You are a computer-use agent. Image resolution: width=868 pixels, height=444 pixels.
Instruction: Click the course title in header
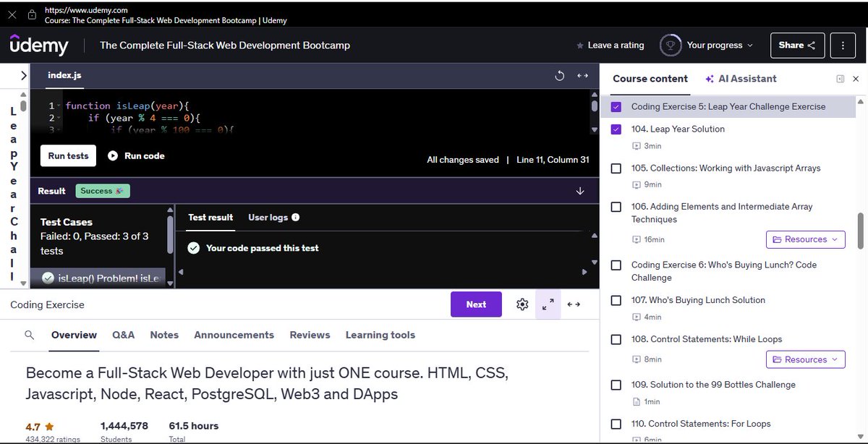225,45
